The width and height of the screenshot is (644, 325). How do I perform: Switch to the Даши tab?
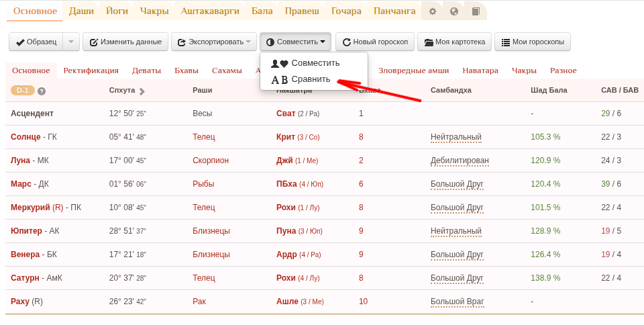tap(81, 11)
